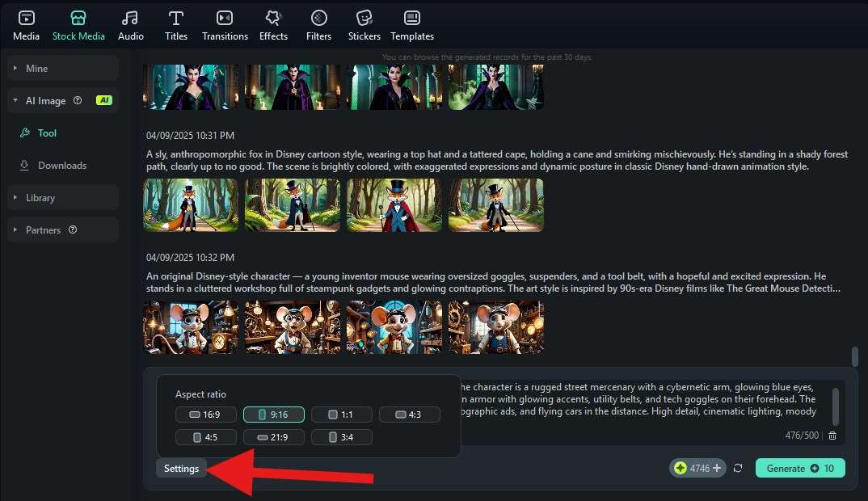
Task: Open first inventor mouse thumbnail
Action: 191,327
